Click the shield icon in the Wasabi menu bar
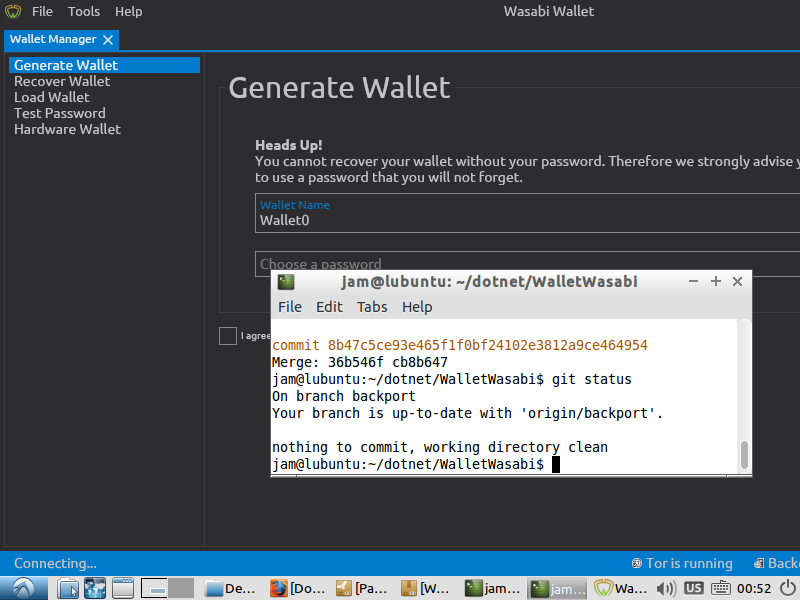This screenshot has height=600, width=800. pos(12,11)
